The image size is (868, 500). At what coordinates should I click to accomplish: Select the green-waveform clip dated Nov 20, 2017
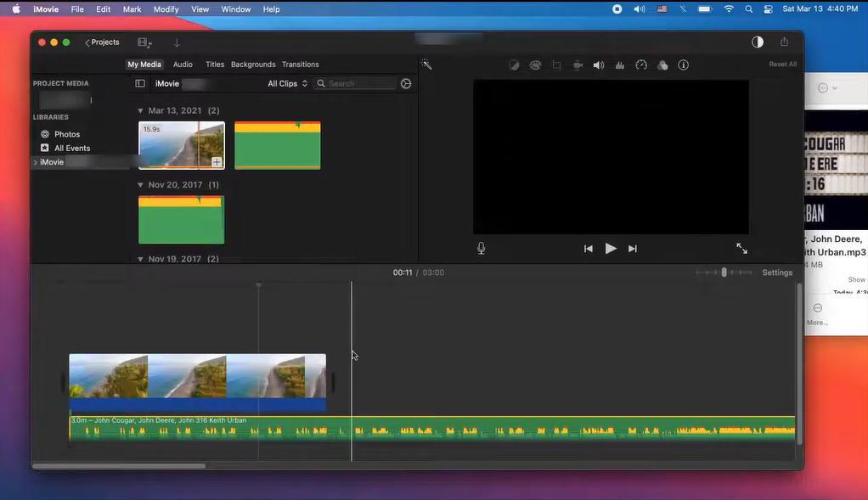click(x=181, y=219)
